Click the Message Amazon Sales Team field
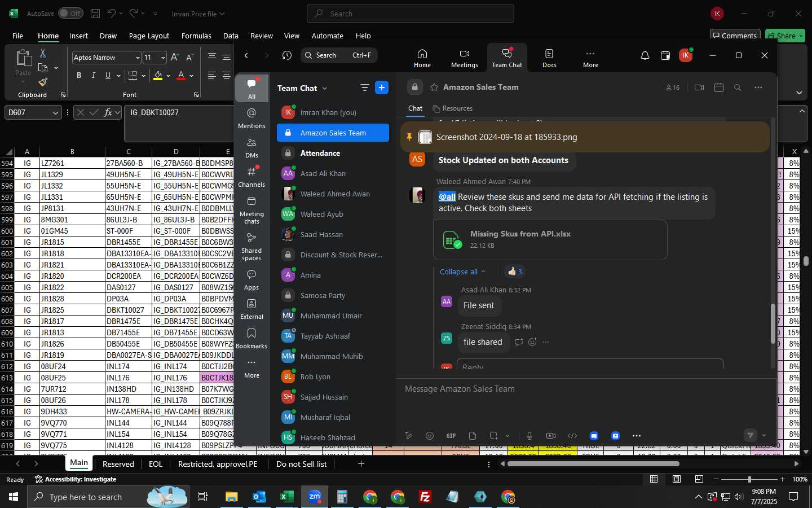 (x=586, y=389)
